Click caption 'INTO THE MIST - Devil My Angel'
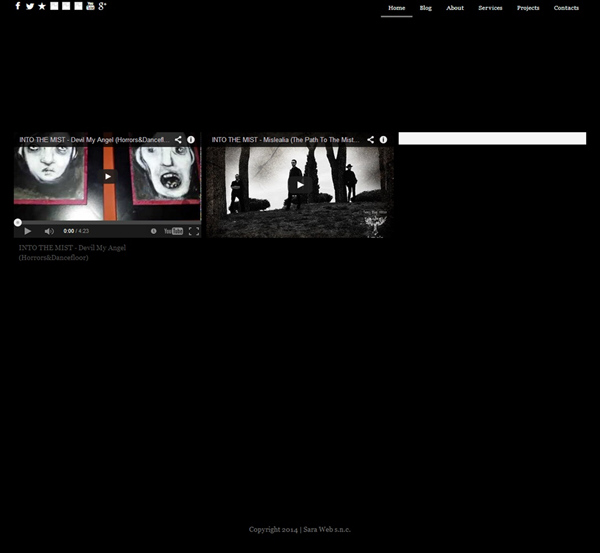The image size is (600, 553). click(72, 248)
